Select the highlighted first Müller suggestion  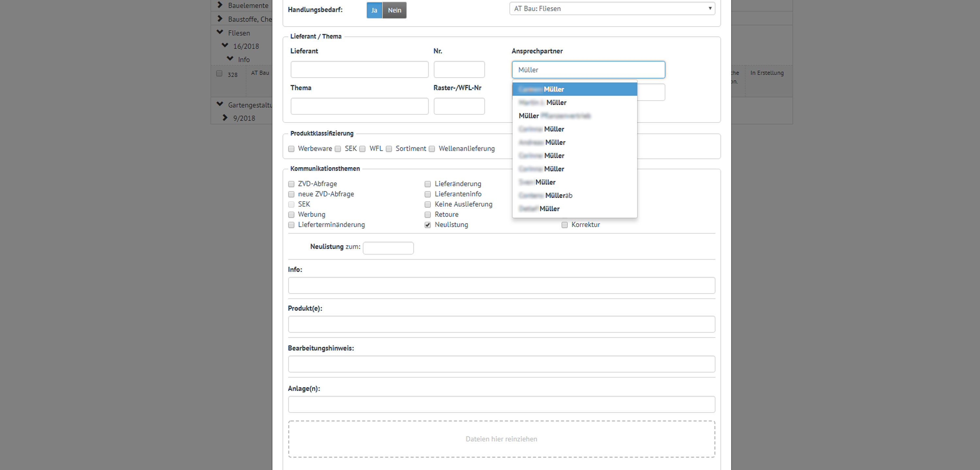pos(575,89)
